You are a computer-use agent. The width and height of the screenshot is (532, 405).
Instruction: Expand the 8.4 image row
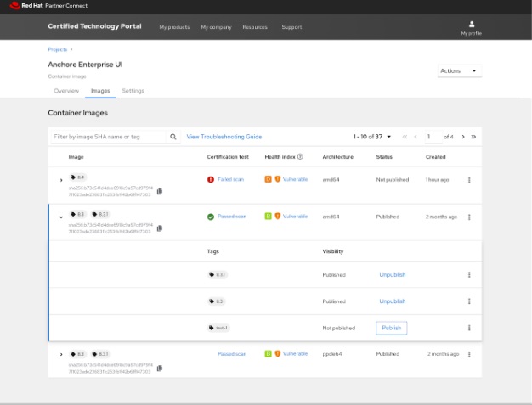click(61, 180)
